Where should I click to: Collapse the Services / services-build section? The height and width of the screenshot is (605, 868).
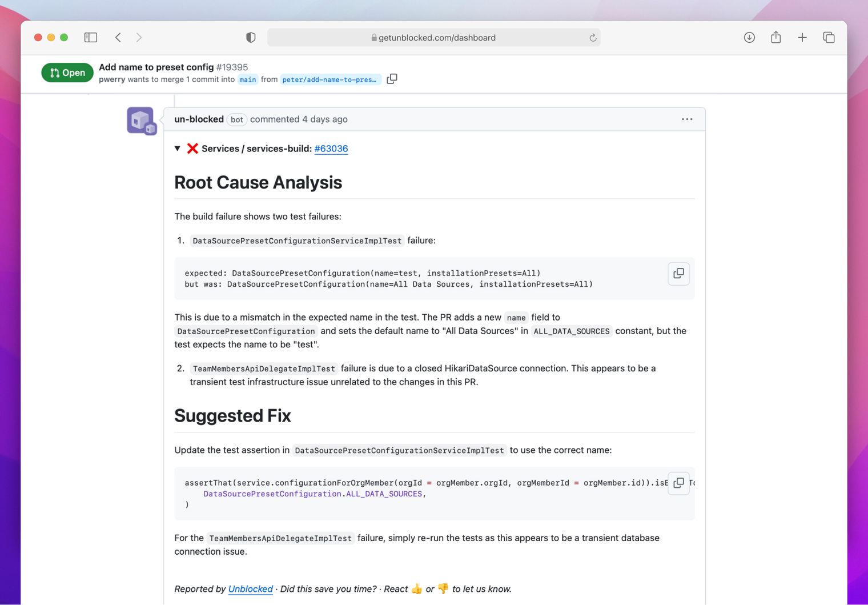tap(178, 149)
